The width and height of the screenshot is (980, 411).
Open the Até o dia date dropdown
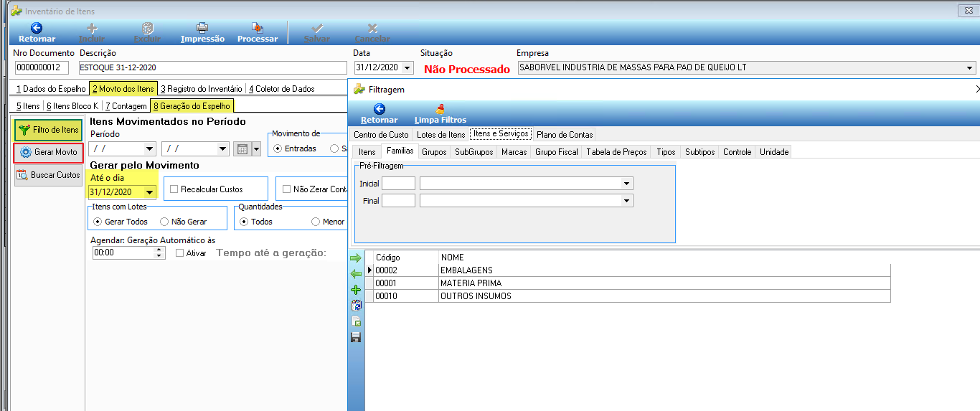tap(149, 192)
